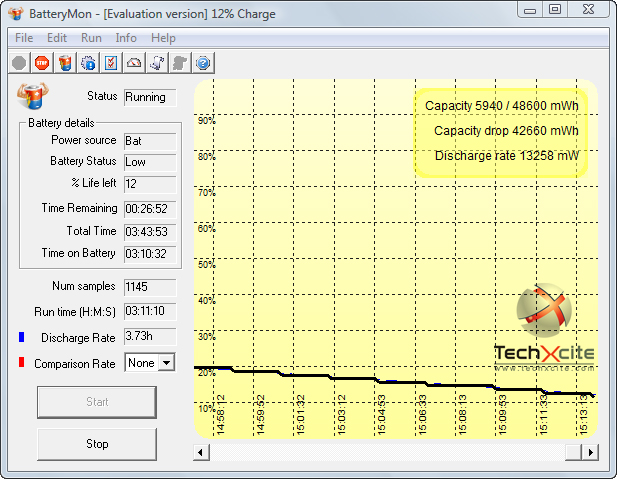
Task: Click the Total Time value 03:43:53
Action: pos(150,232)
